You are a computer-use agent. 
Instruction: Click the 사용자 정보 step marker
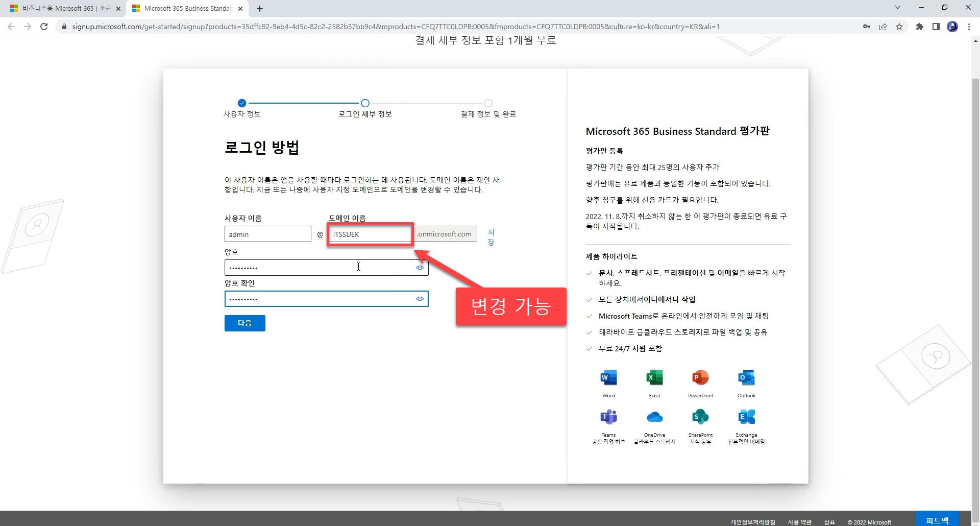242,103
